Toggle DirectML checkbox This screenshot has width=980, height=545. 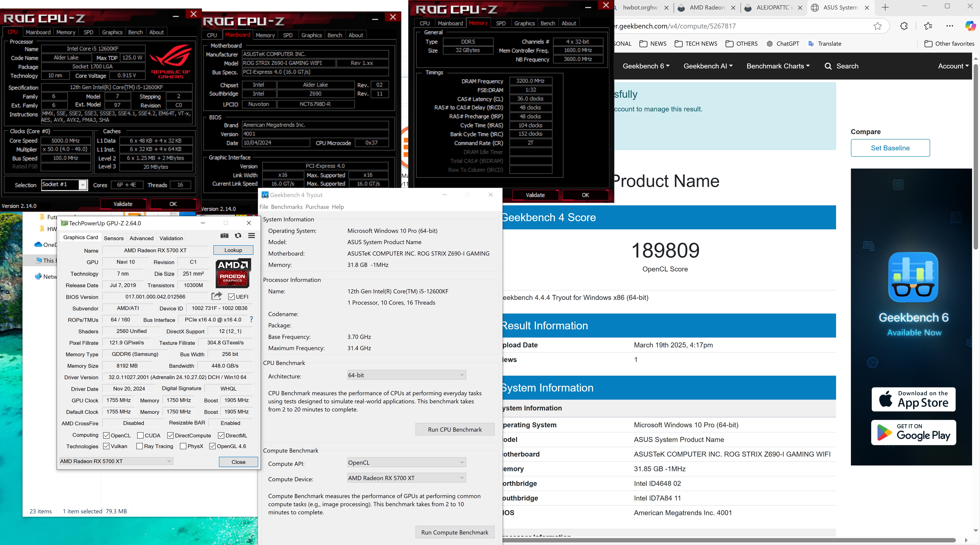click(x=221, y=436)
